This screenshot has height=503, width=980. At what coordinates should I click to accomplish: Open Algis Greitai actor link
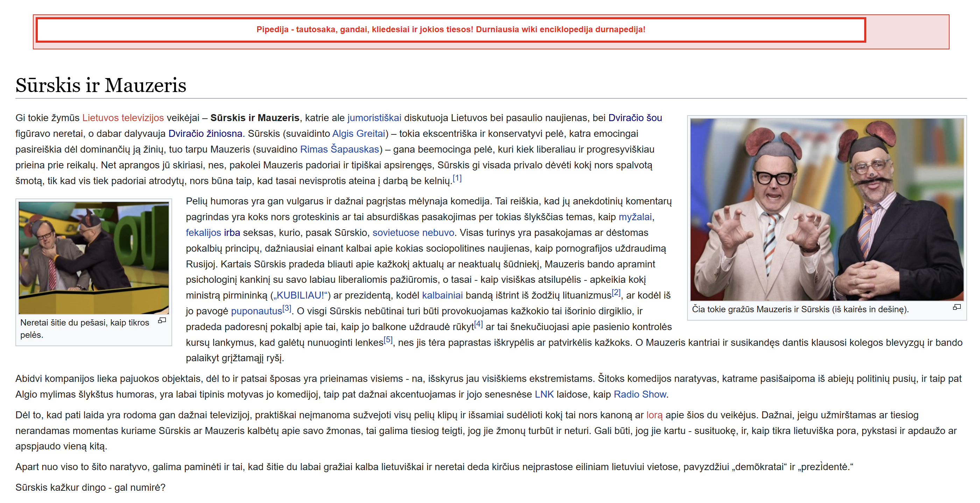click(358, 134)
